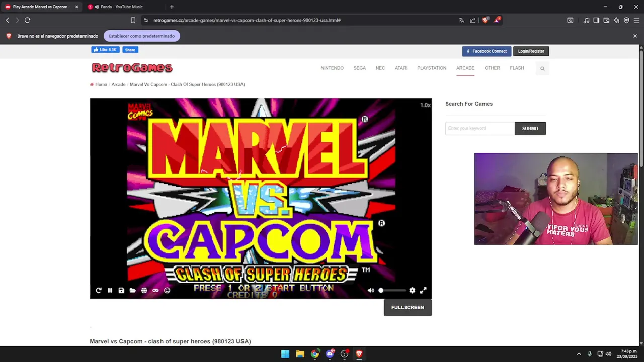The height and width of the screenshot is (362, 644).
Task: Go to the RetroGames logo homepage
Action: pos(132,68)
